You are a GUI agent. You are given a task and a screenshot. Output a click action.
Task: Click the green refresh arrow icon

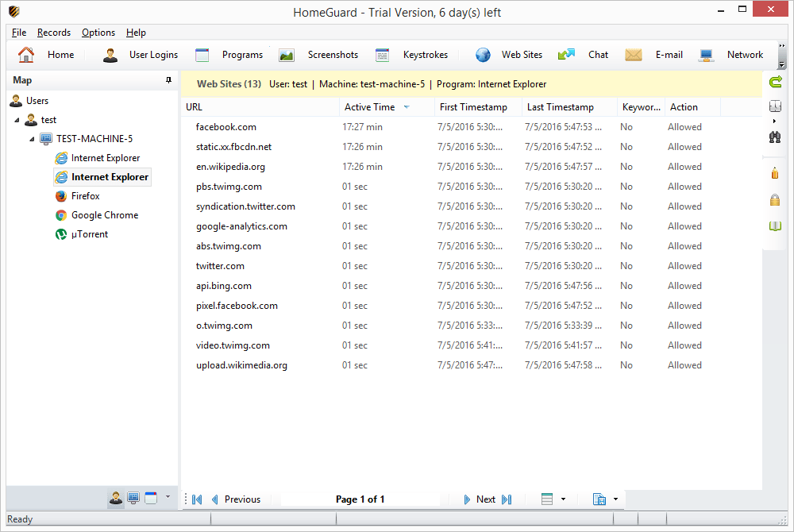click(776, 82)
